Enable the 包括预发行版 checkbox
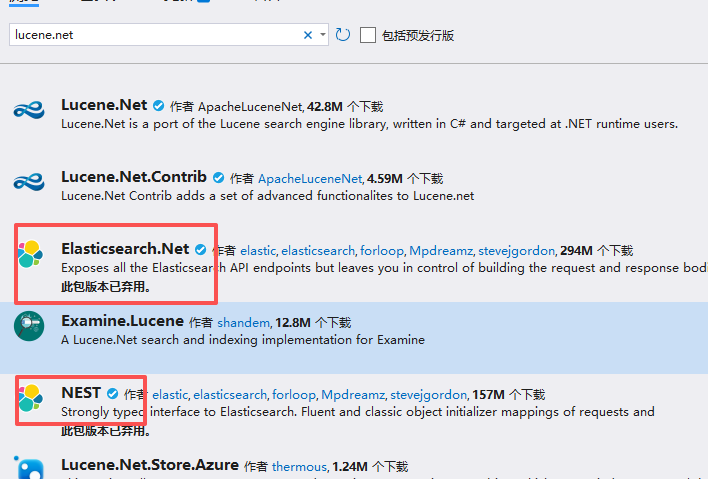708x479 pixels. pos(368,35)
